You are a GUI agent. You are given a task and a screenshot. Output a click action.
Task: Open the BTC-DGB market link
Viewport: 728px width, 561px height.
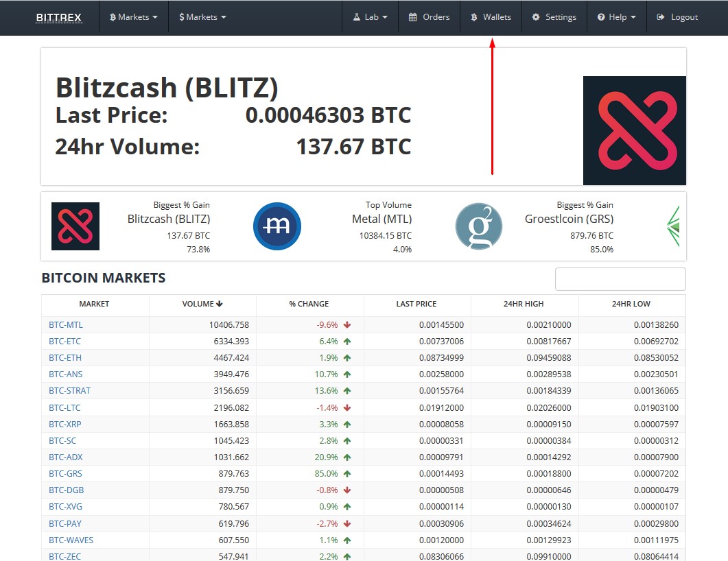point(67,490)
